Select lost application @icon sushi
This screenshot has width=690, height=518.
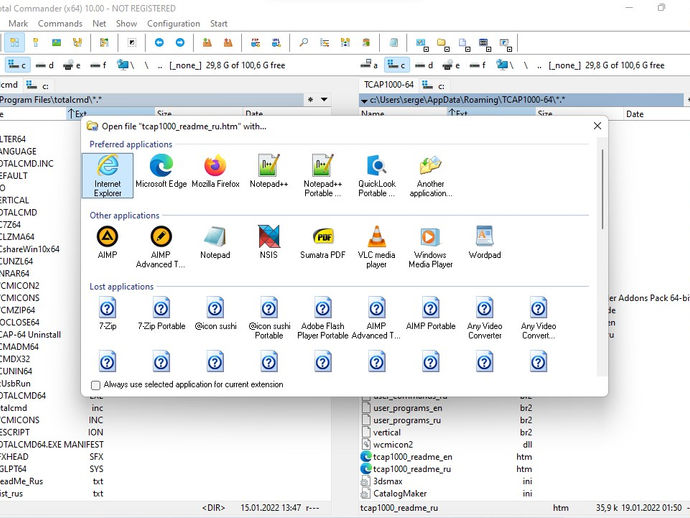[215, 313]
